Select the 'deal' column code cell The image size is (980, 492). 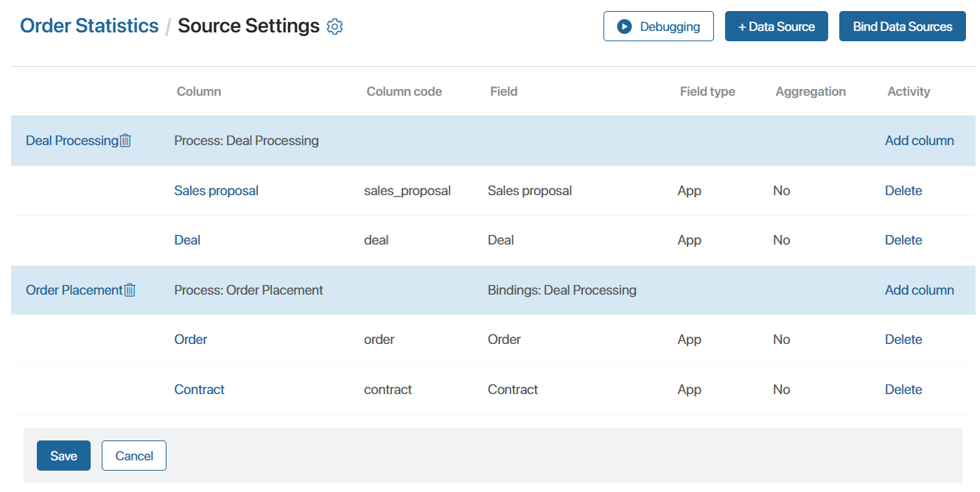pos(377,240)
